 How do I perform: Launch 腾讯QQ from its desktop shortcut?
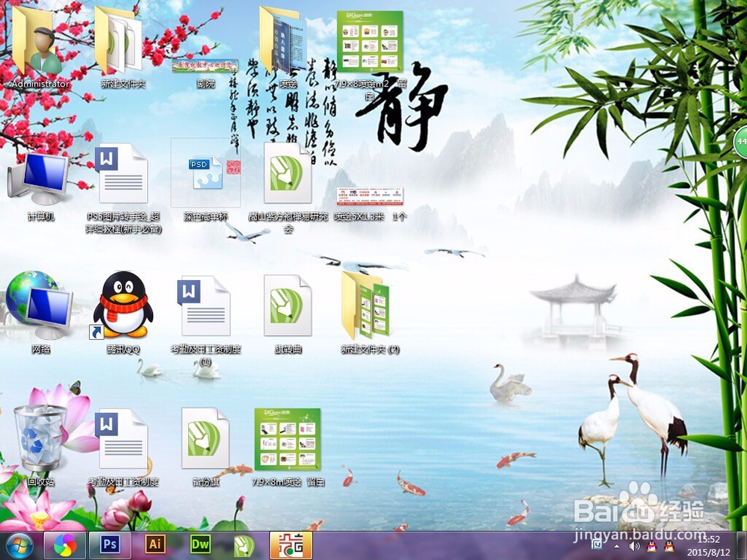coord(123,306)
